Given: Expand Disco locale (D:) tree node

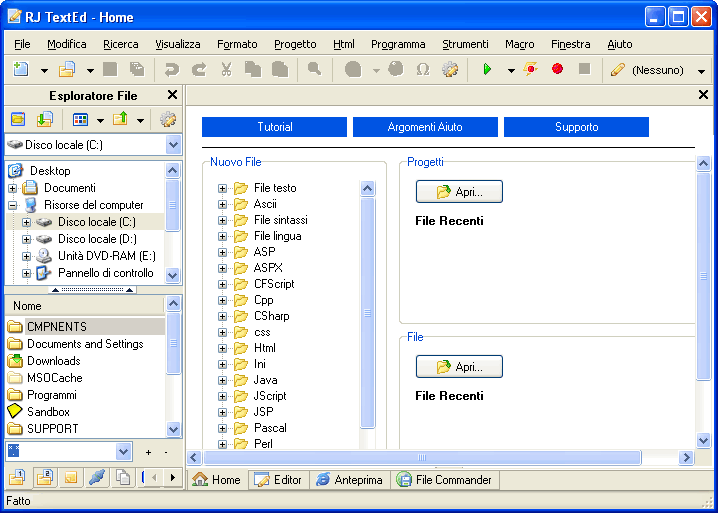Looking at the screenshot, I should 27,239.
